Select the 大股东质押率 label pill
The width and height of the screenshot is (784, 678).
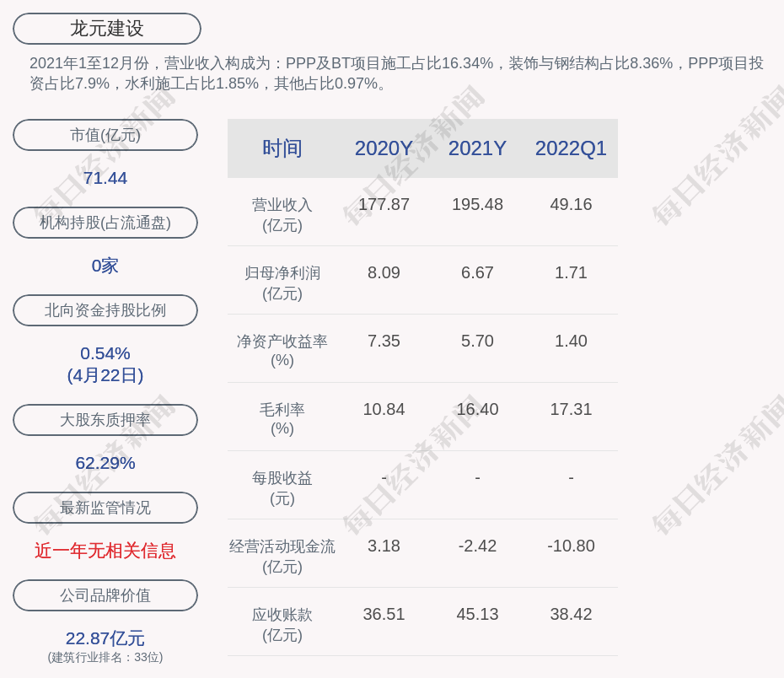tap(105, 419)
